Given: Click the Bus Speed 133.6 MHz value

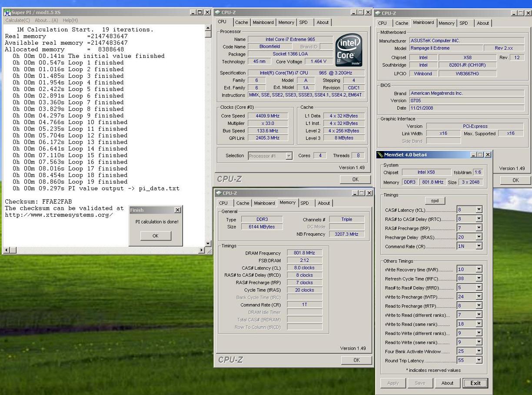Looking at the screenshot, I should [268, 131].
